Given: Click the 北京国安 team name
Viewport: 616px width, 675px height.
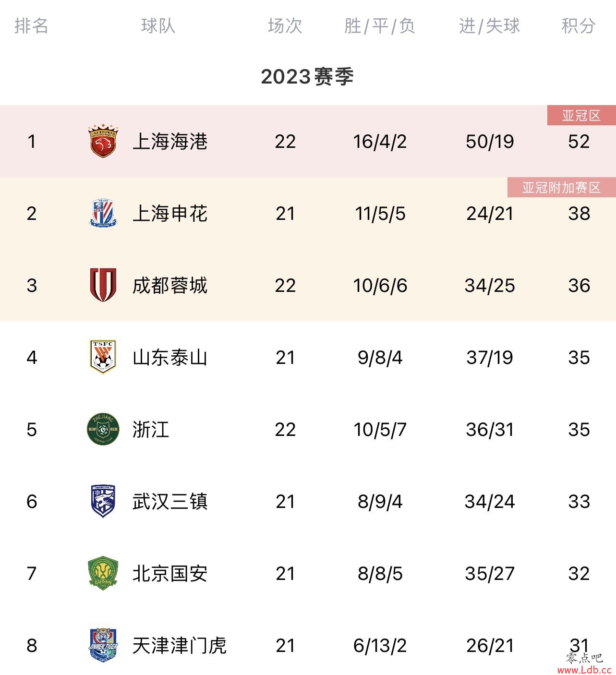Looking at the screenshot, I should click(x=170, y=574).
